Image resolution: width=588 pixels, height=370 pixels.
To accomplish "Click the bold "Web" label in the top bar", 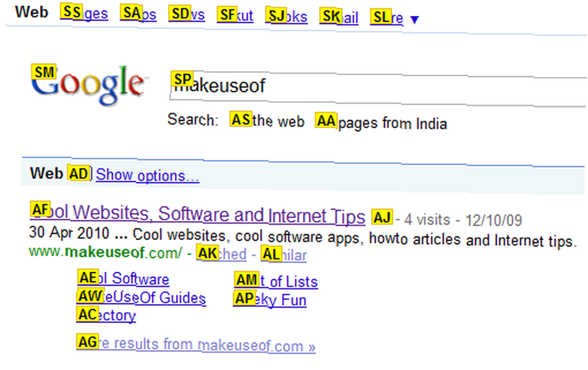I will (32, 12).
